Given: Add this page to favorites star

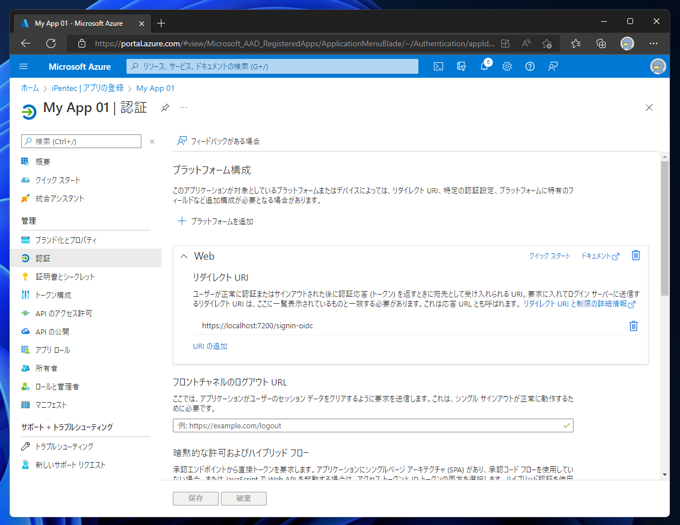Looking at the screenshot, I should (x=547, y=43).
